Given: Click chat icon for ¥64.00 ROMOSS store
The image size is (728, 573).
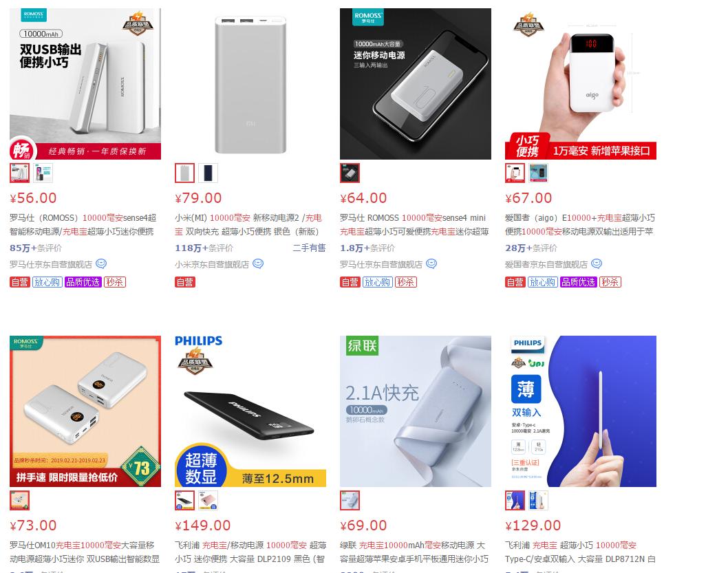Looking at the screenshot, I should click(x=431, y=264).
